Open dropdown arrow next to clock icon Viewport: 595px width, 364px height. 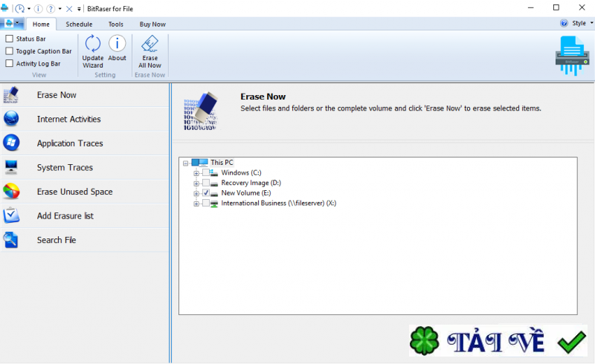point(29,9)
